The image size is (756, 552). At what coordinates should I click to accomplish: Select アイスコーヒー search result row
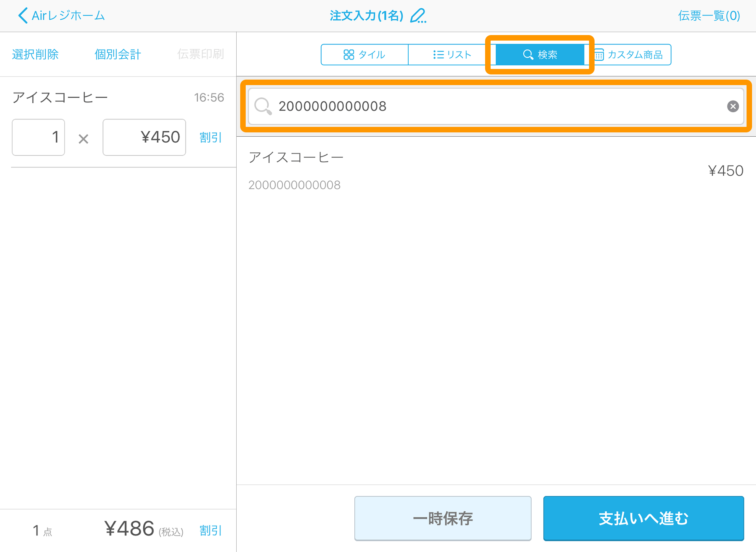click(x=496, y=171)
